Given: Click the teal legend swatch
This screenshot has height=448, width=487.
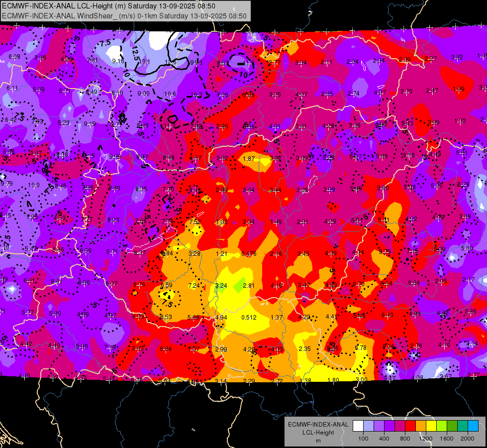Looking at the screenshot, I should (x=463, y=426).
